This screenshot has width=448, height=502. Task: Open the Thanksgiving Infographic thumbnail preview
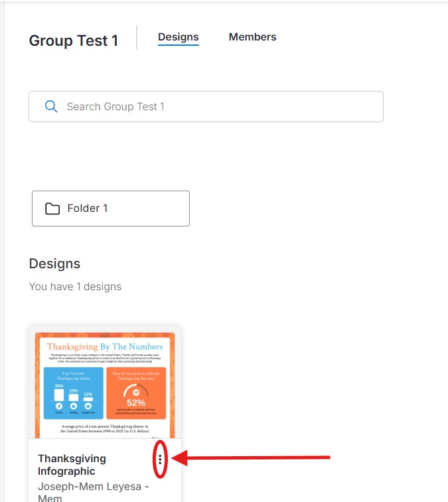105,385
